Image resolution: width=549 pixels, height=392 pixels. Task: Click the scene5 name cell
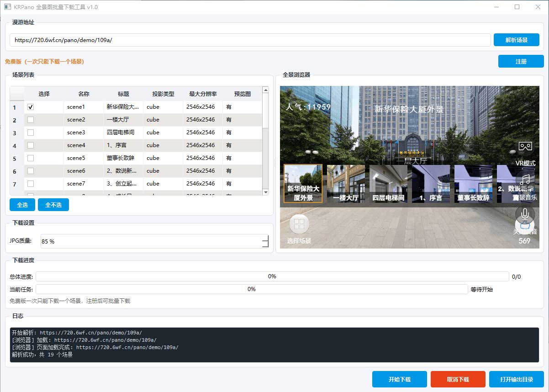click(x=84, y=158)
